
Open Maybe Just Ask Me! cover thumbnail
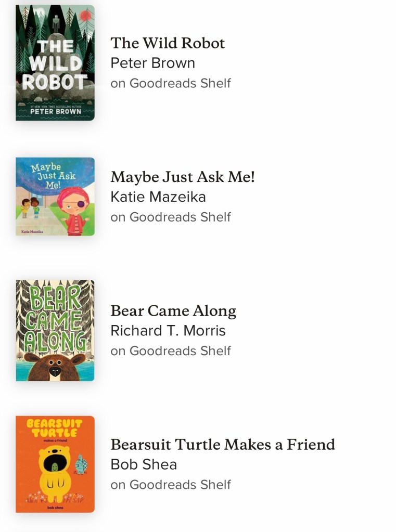[x=55, y=197]
